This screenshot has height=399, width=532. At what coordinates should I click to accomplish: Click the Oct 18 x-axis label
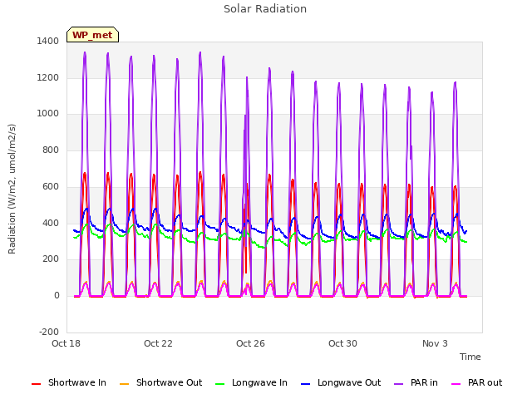(66, 343)
